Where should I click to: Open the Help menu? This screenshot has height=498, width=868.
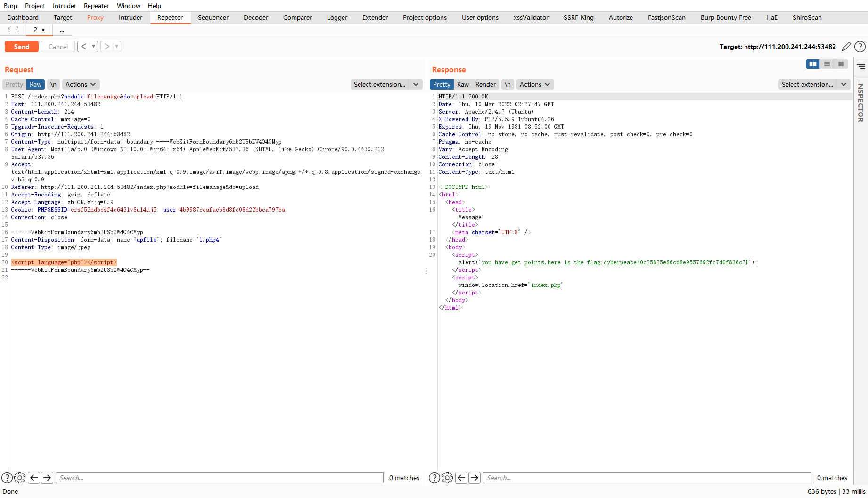coord(155,6)
